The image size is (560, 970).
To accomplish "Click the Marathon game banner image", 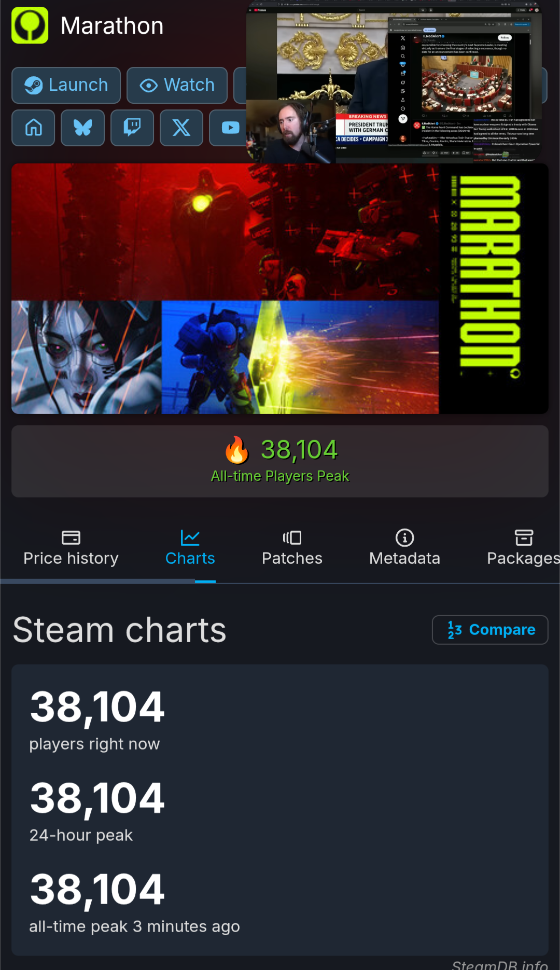I will [x=280, y=289].
